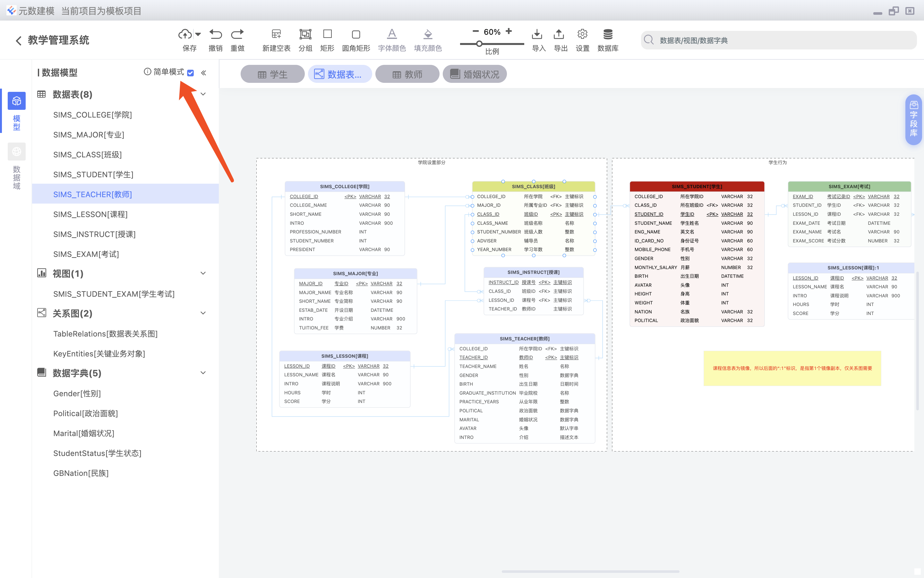Image resolution: width=924 pixels, height=578 pixels.
Task: Click the 关系图 diagram group icon
Action: (x=41, y=313)
